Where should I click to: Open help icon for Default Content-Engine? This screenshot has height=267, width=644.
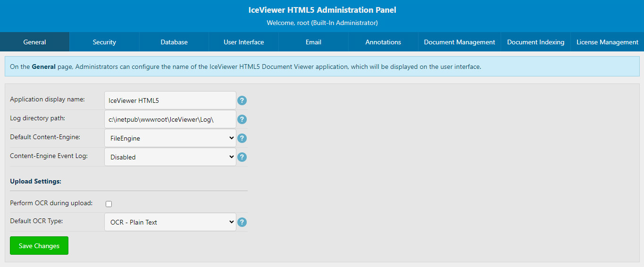pos(242,138)
